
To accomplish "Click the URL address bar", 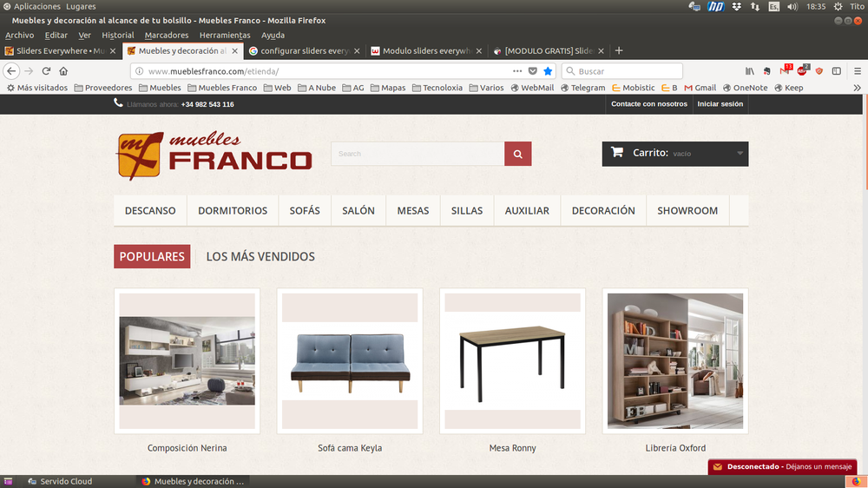I will 326,71.
